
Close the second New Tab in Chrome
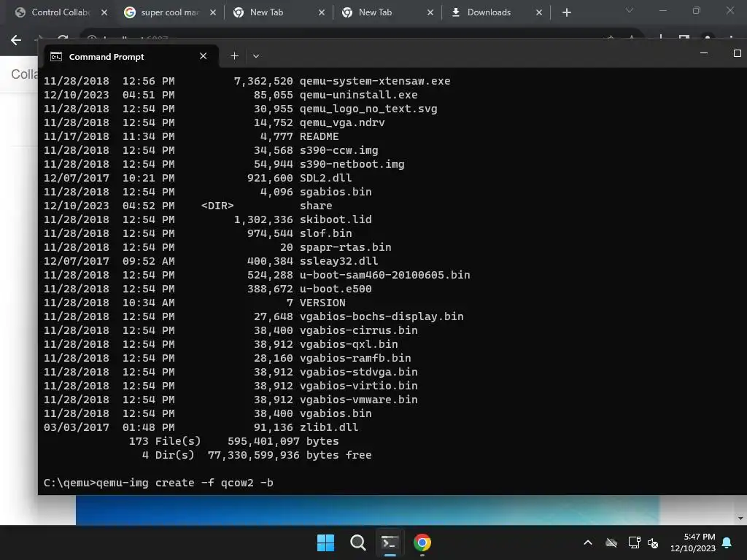pyautogui.click(x=430, y=12)
